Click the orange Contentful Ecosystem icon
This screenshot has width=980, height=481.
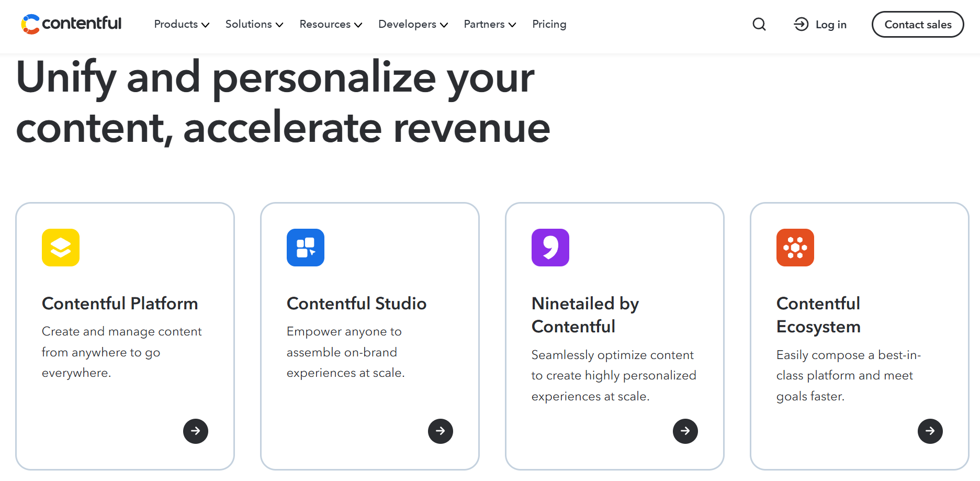[x=795, y=248]
